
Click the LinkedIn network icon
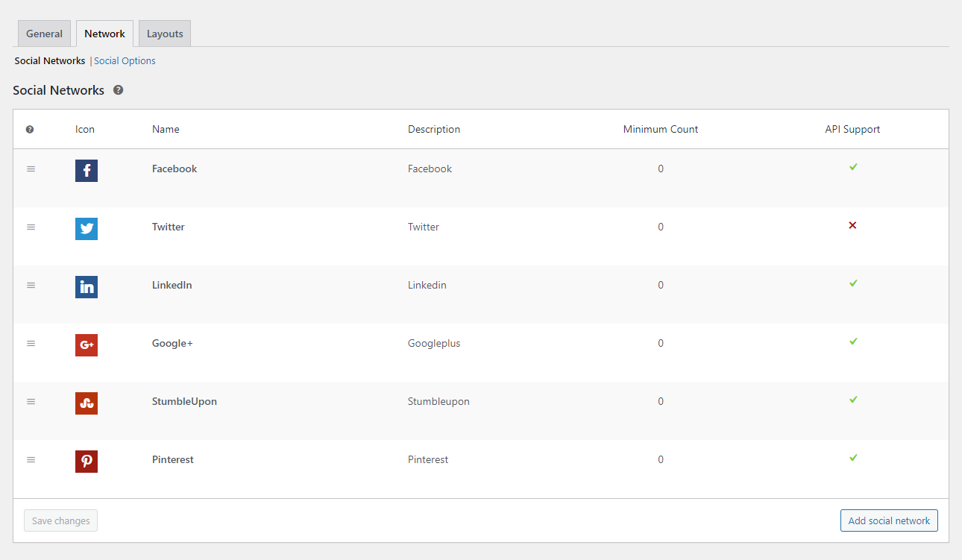point(87,287)
